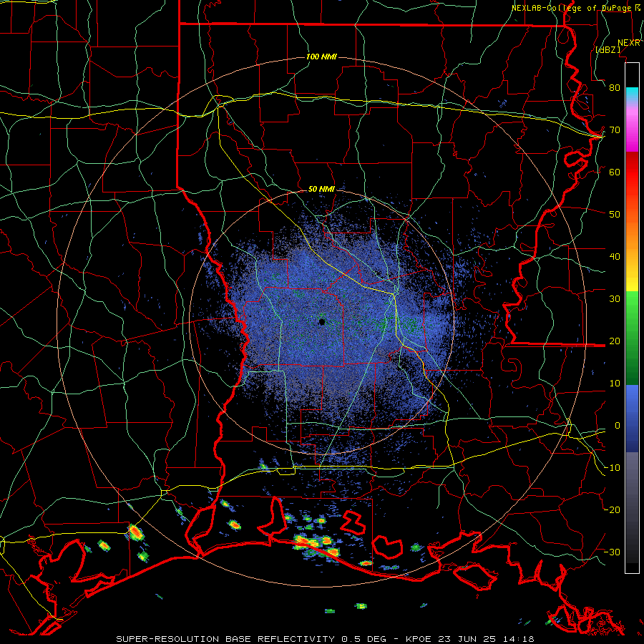Viewport: 644px width, 644px height.
Task: Click the -10 value on the dBZ scale
Action: (x=612, y=467)
